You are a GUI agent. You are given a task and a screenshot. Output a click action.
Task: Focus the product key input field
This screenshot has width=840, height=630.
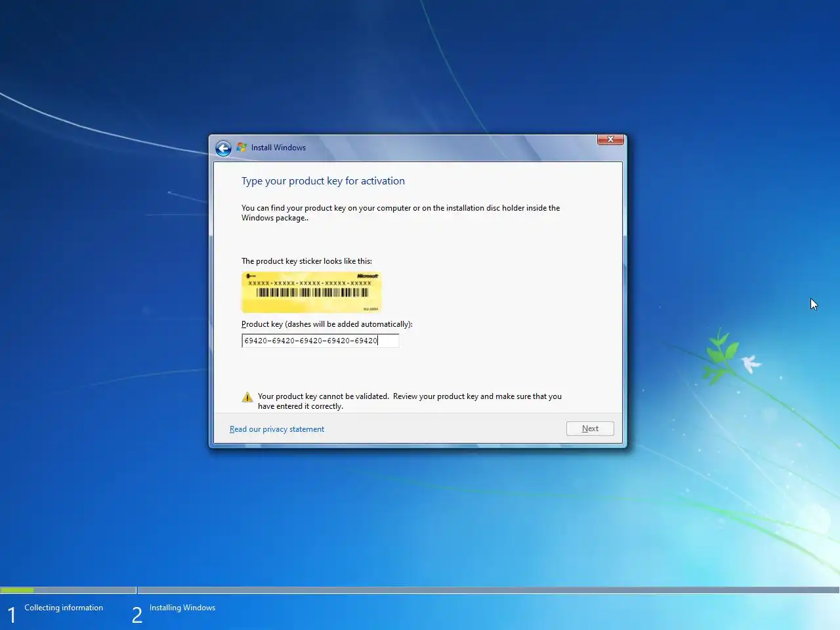320,341
